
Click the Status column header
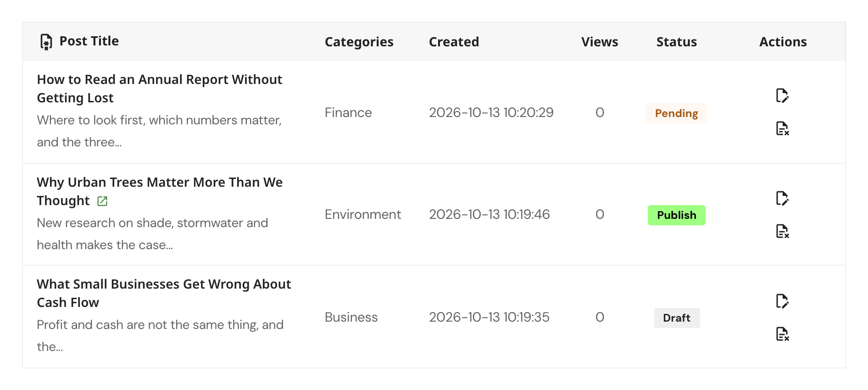677,42
